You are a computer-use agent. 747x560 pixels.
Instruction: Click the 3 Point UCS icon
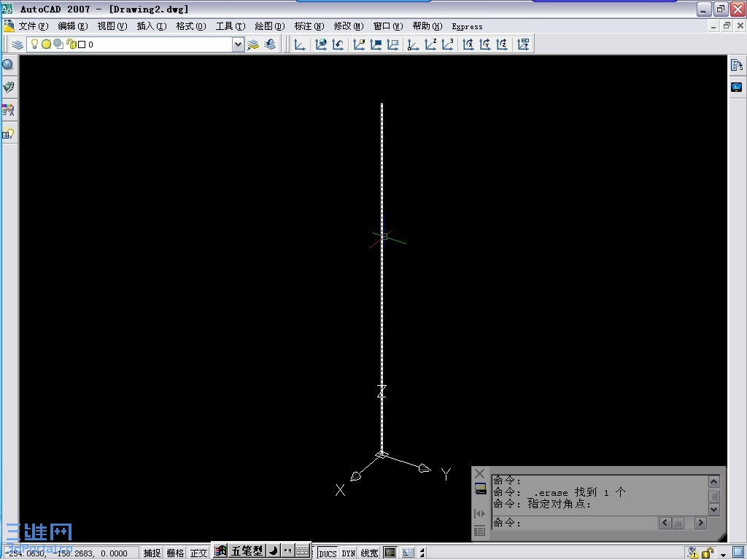coord(447,44)
